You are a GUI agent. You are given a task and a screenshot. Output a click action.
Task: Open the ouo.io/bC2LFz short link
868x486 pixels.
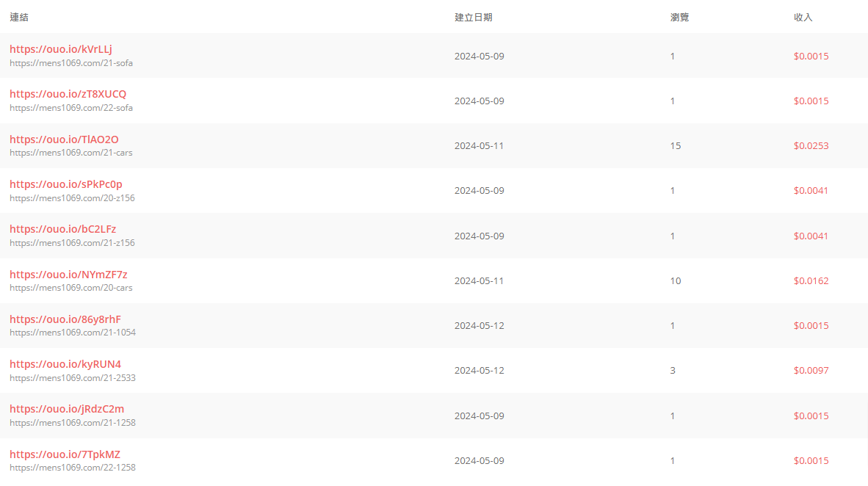(63, 229)
